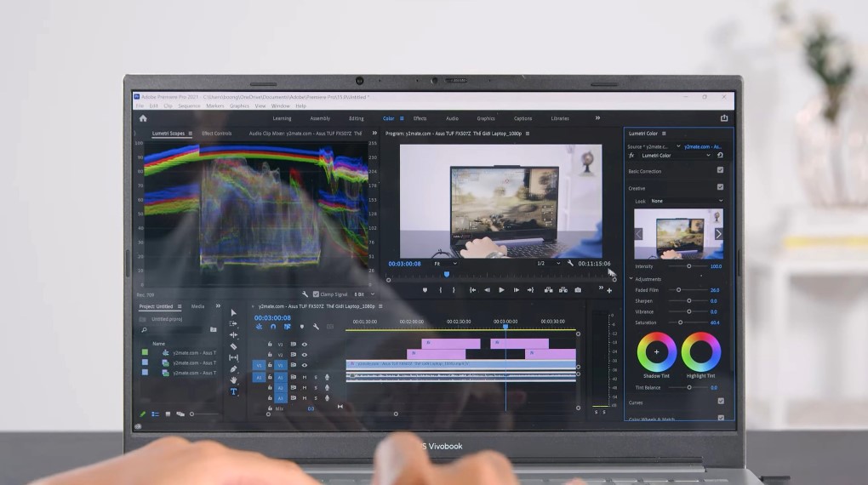
Task: Toggle Basic Correction checkbox
Action: click(x=720, y=170)
